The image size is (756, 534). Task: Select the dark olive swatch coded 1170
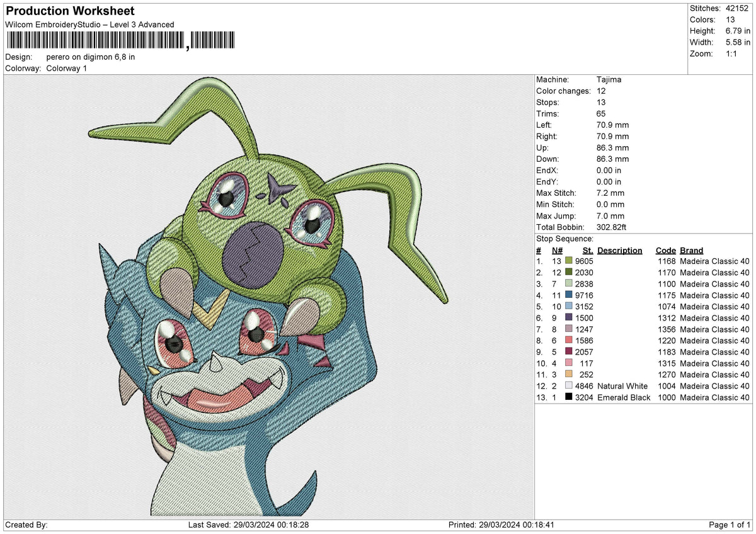569,272
